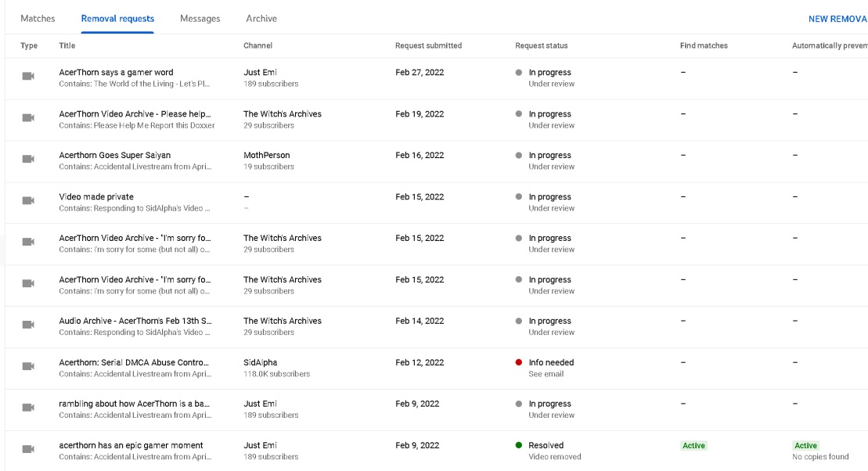Click Find matches column header
868x471 pixels.
(704, 45)
